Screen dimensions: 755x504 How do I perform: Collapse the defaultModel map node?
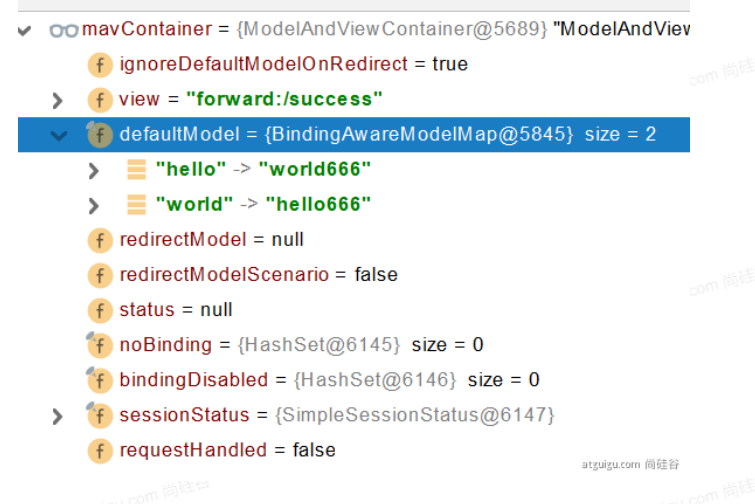[57, 135]
